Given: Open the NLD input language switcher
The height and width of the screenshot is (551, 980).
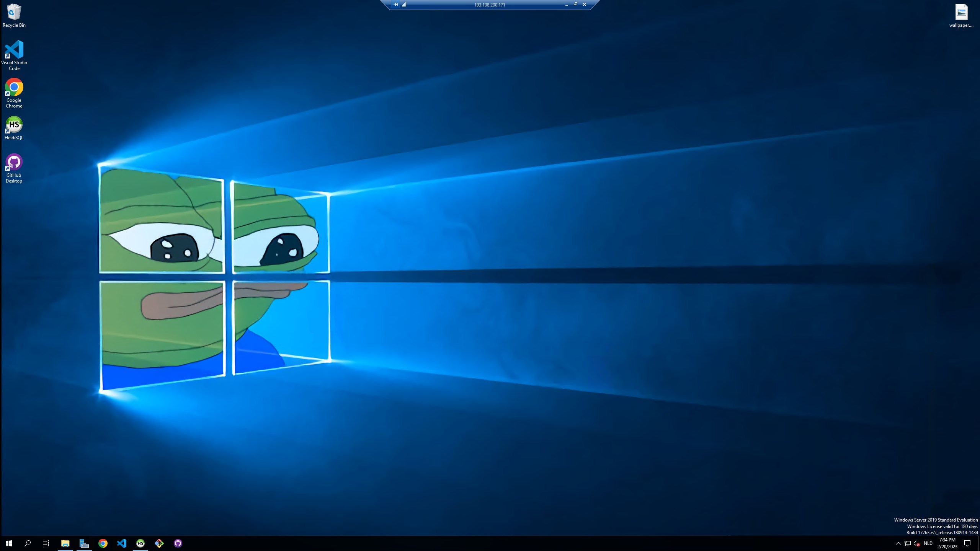Looking at the screenshot, I should [x=928, y=543].
